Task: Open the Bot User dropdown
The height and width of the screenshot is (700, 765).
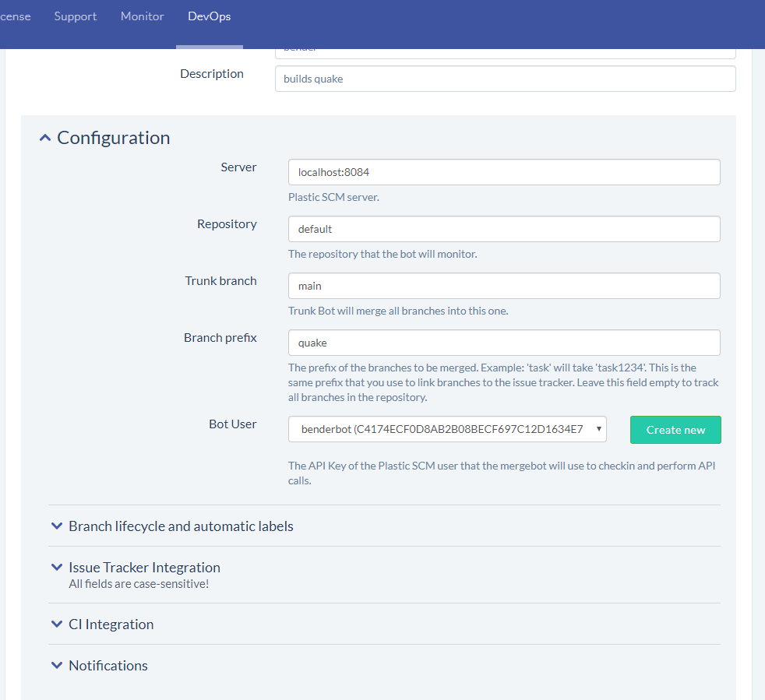Action: coord(447,429)
